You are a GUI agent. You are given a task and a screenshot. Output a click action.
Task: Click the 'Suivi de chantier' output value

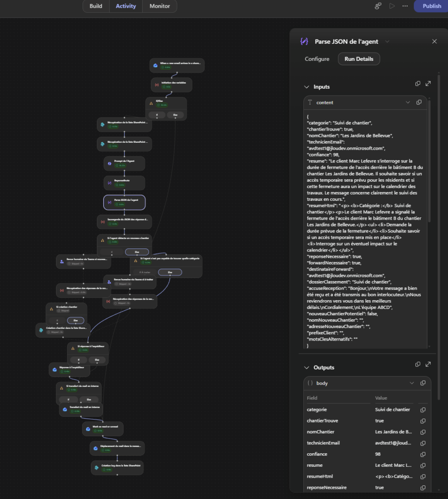392,409
